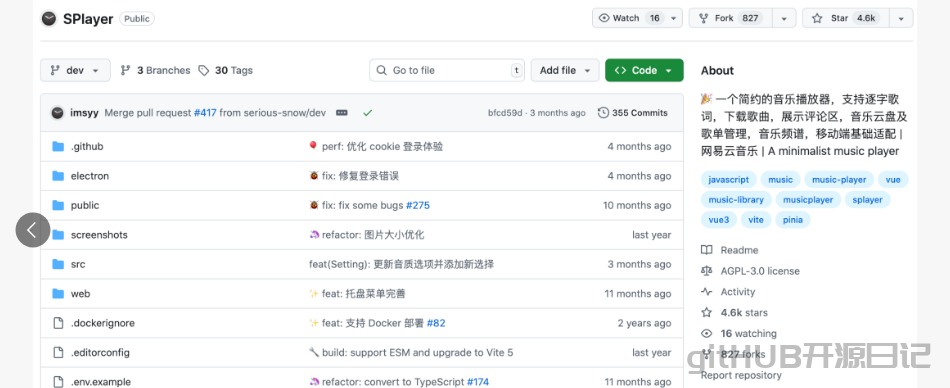Open the 'feat(Setting)' commit message
The image size is (950, 388).
coord(401,264)
